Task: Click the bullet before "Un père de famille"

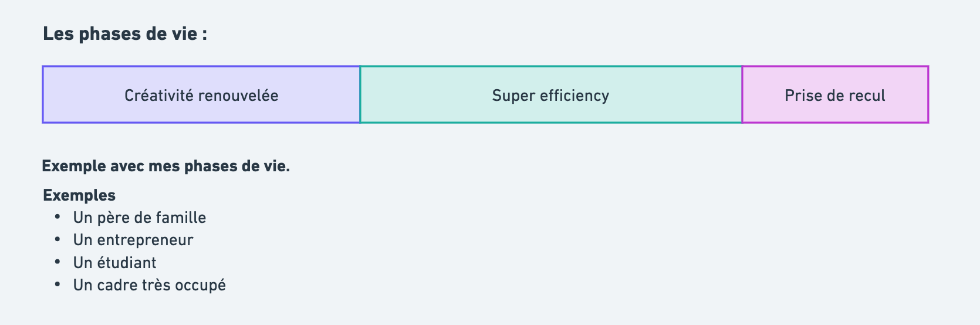Action: coord(58,217)
